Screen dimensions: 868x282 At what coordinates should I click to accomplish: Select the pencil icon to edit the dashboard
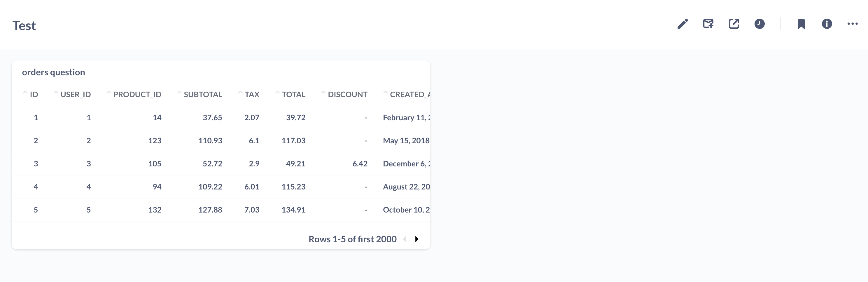pos(683,24)
